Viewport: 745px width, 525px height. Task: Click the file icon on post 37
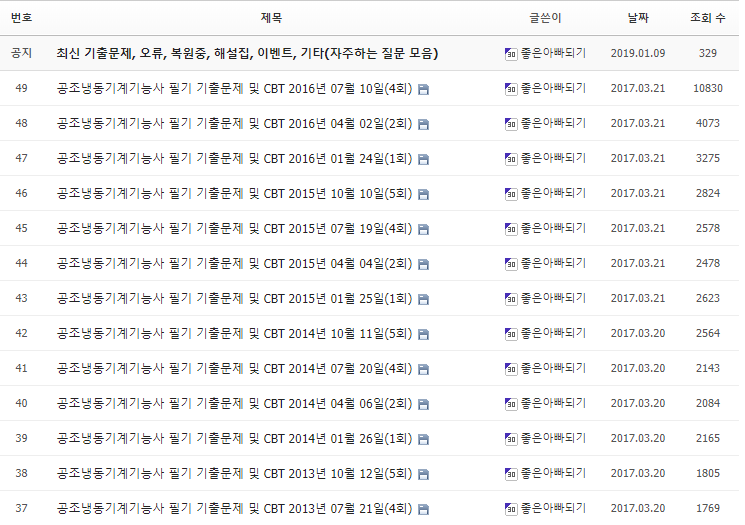click(x=423, y=509)
